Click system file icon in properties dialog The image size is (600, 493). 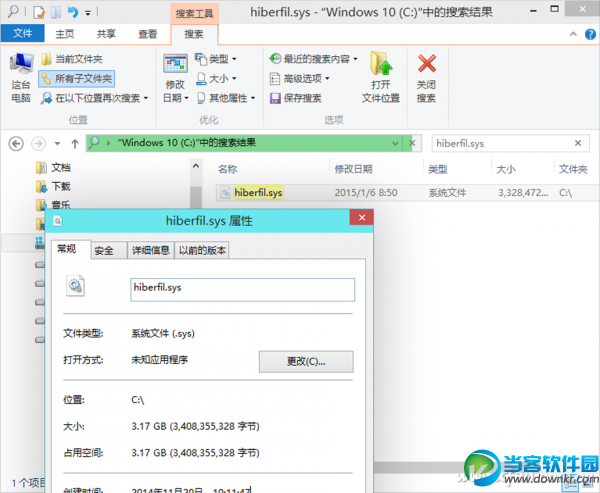(x=75, y=286)
